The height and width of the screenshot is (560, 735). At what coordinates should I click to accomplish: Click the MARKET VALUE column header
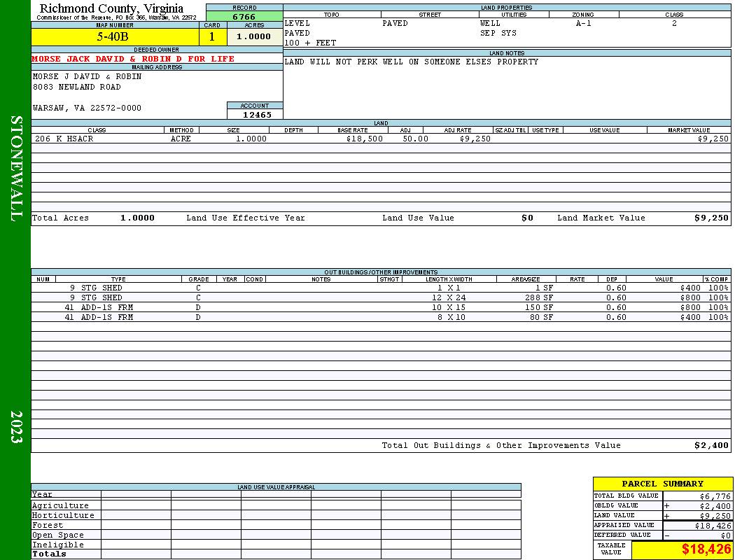pos(689,130)
